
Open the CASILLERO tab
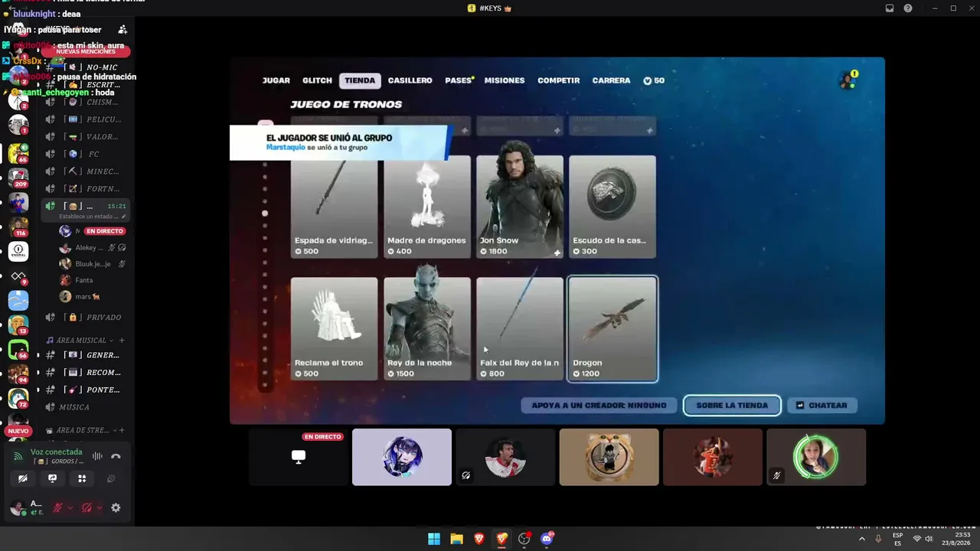point(410,80)
